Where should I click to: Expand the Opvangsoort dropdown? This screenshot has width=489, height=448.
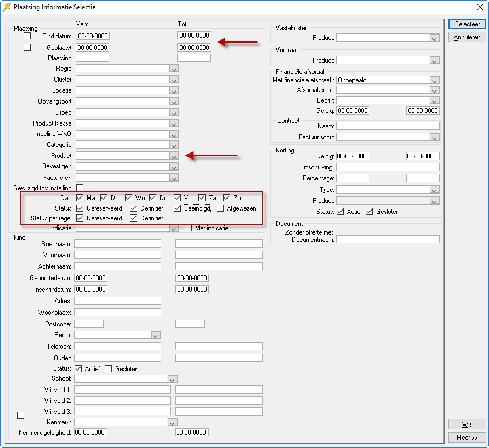174,101
